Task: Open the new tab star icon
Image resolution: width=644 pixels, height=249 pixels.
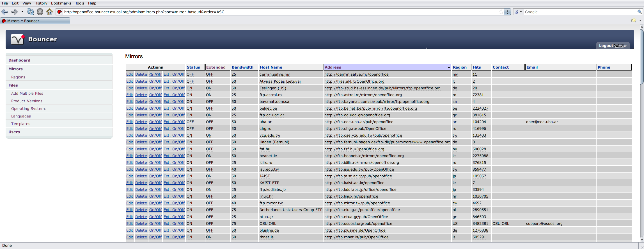Action: coord(633,20)
